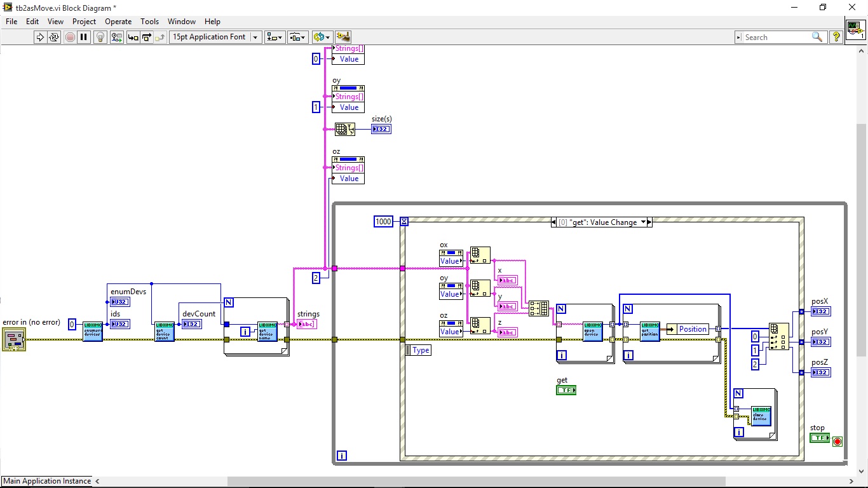This screenshot has width=868, height=488.
Task: Click the Context Help question mark button
Action: coord(836,37)
